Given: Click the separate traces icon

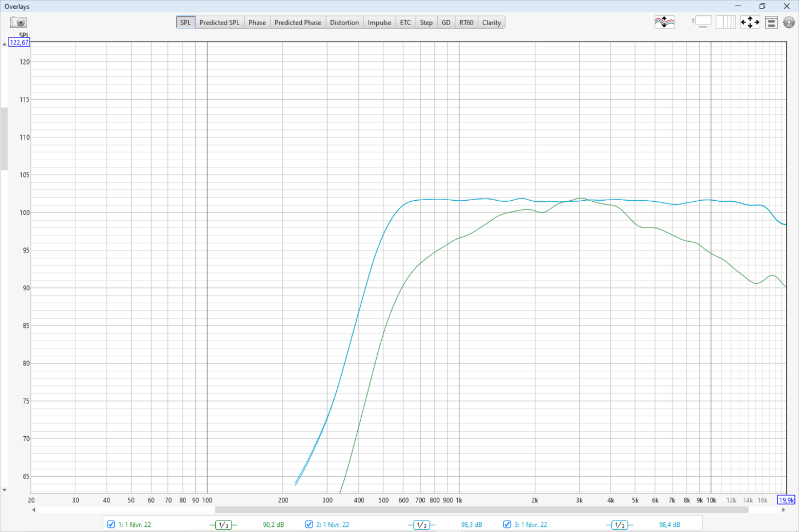Looking at the screenshot, I should click(664, 22).
